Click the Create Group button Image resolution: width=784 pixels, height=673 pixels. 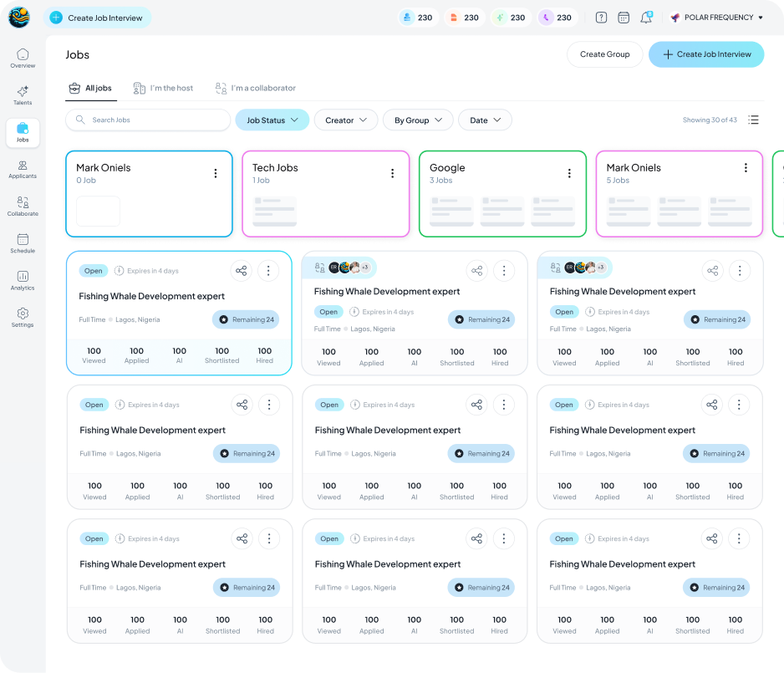pos(604,54)
